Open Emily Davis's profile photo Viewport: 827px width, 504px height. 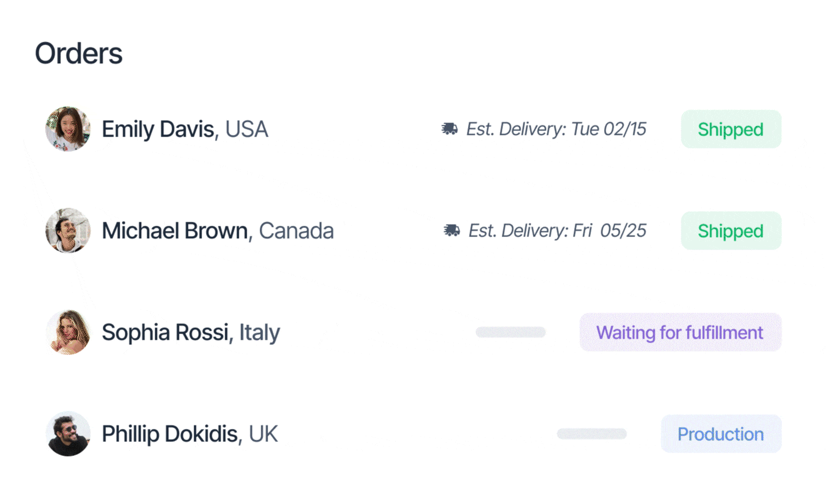[x=68, y=129]
